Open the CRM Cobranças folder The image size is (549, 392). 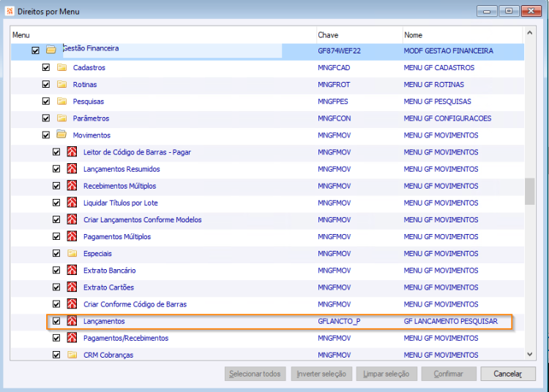pyautogui.click(x=72, y=355)
